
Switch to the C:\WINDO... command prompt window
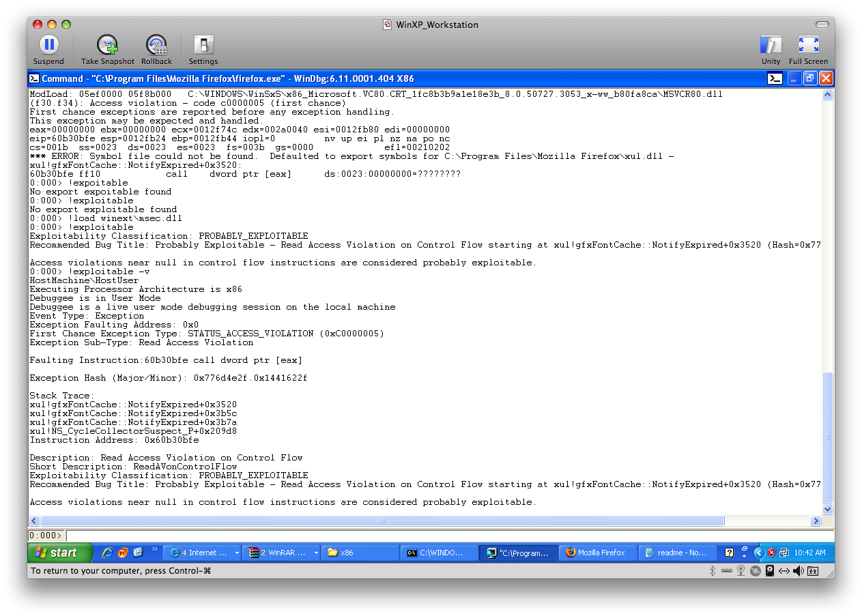tap(439, 553)
